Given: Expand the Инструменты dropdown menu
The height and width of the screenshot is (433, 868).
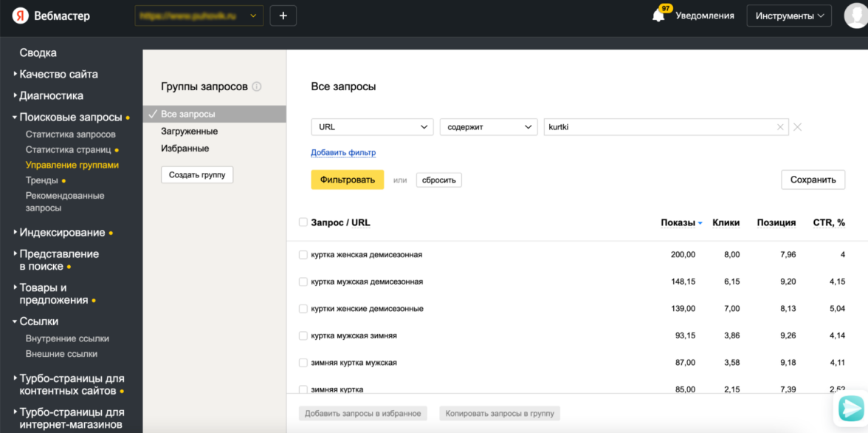Looking at the screenshot, I should [788, 16].
